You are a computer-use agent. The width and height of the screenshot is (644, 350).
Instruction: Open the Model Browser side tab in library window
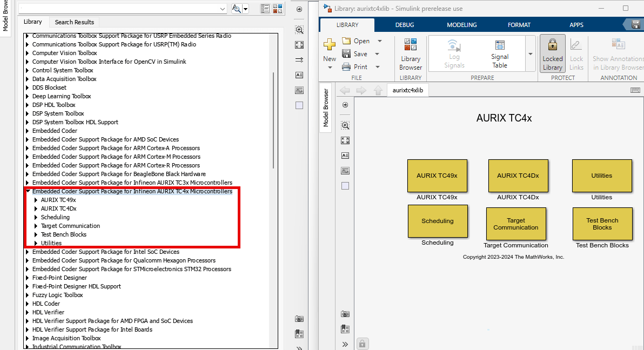[326, 107]
